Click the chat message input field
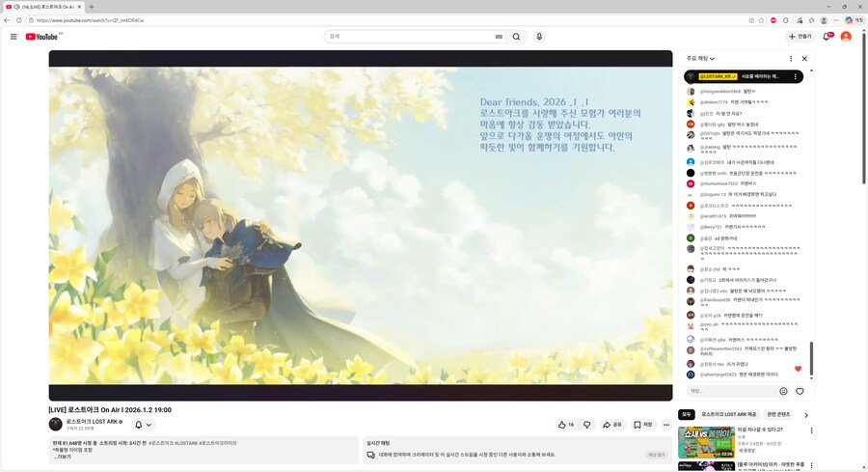Screen dimensions: 868x472 click(x=732, y=391)
